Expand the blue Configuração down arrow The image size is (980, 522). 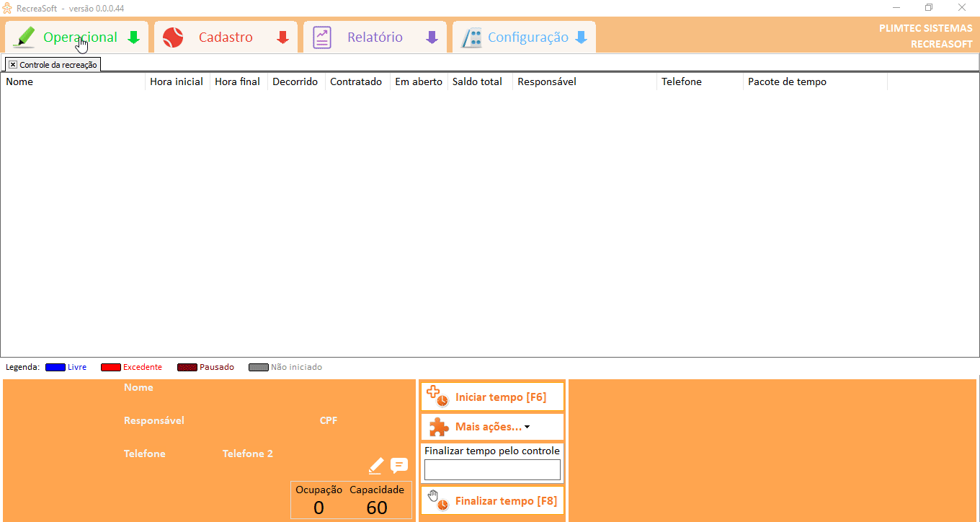(x=582, y=37)
